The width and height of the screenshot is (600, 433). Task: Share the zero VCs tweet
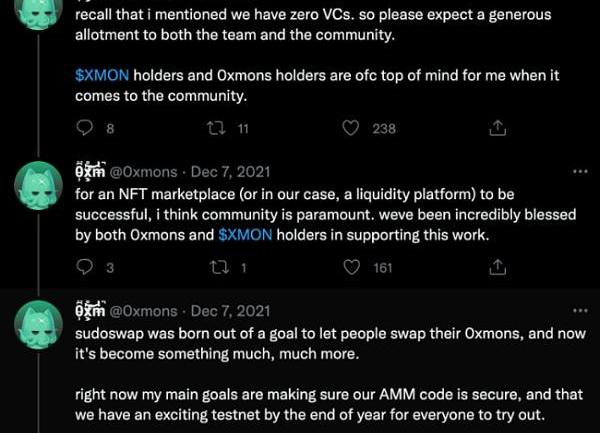pos(498,128)
